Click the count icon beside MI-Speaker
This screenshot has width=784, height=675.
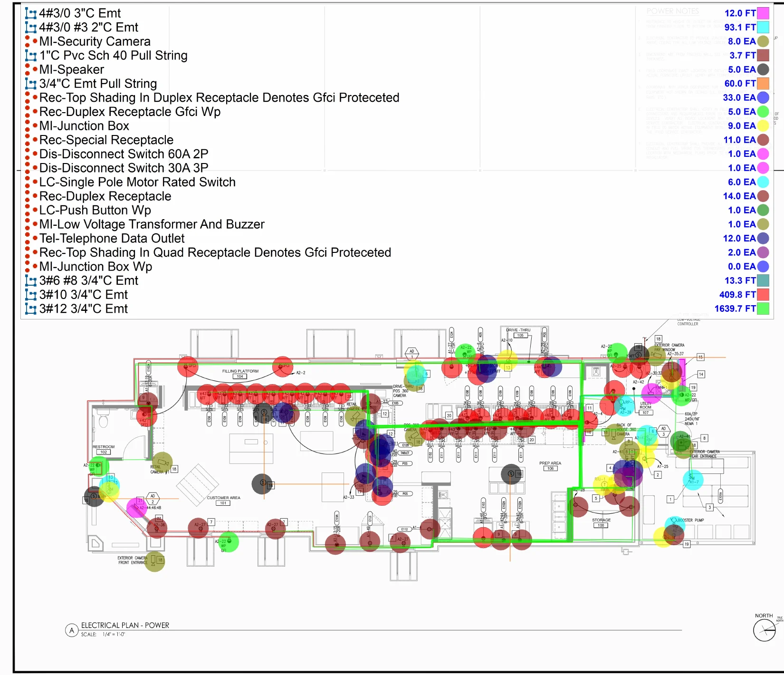click(31, 70)
